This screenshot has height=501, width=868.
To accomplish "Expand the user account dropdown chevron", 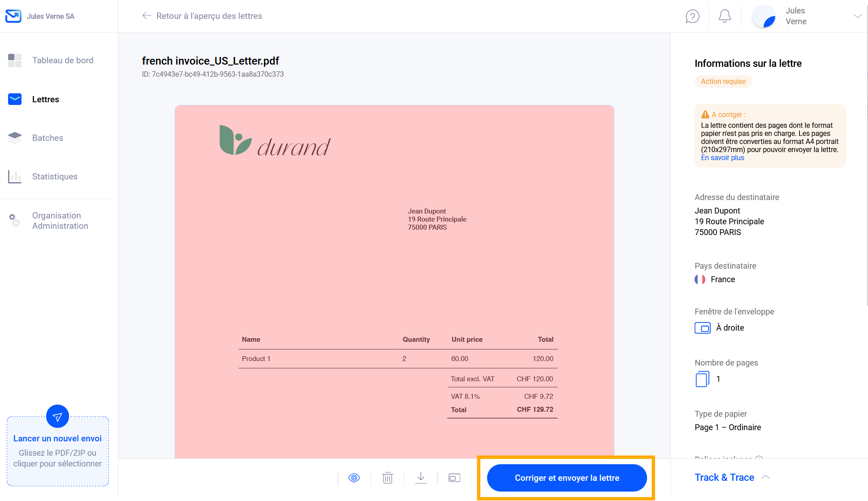I will (857, 16).
